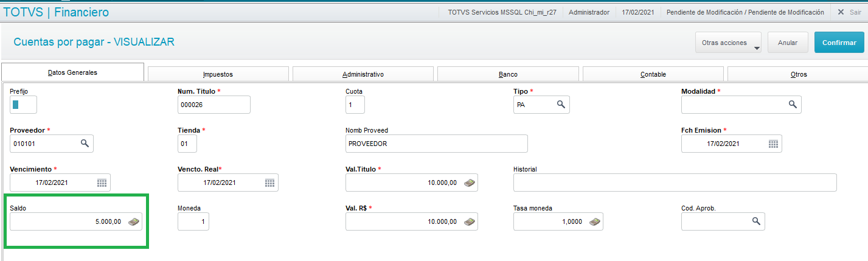Viewport: 868px width, 261px height.
Task: Switch to Datos Generales tab
Action: tap(72, 72)
